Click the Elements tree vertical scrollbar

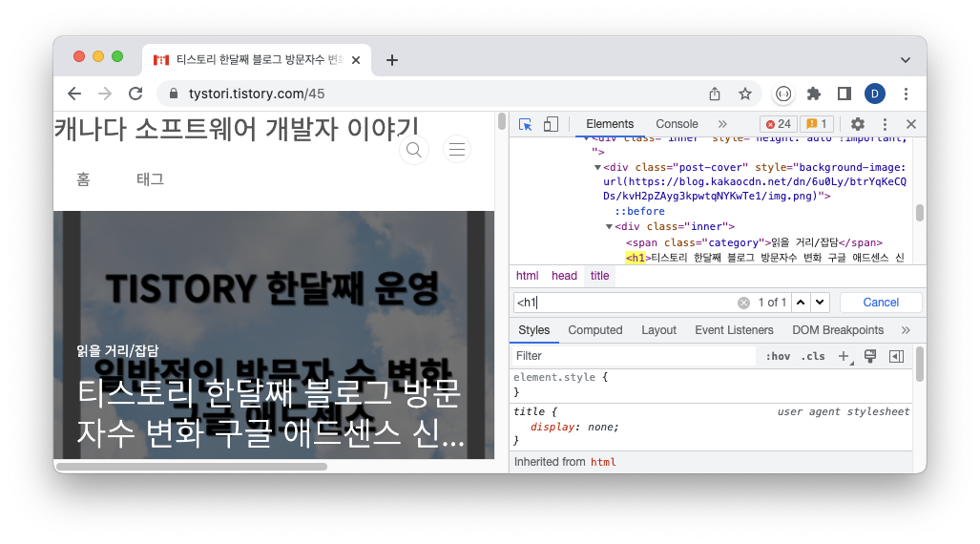click(919, 213)
